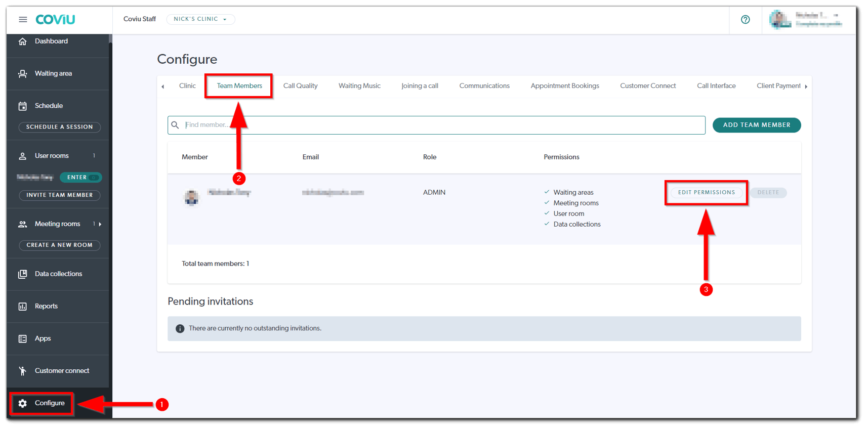The image size is (868, 430).
Task: Select the Team Members tab
Action: coord(239,86)
